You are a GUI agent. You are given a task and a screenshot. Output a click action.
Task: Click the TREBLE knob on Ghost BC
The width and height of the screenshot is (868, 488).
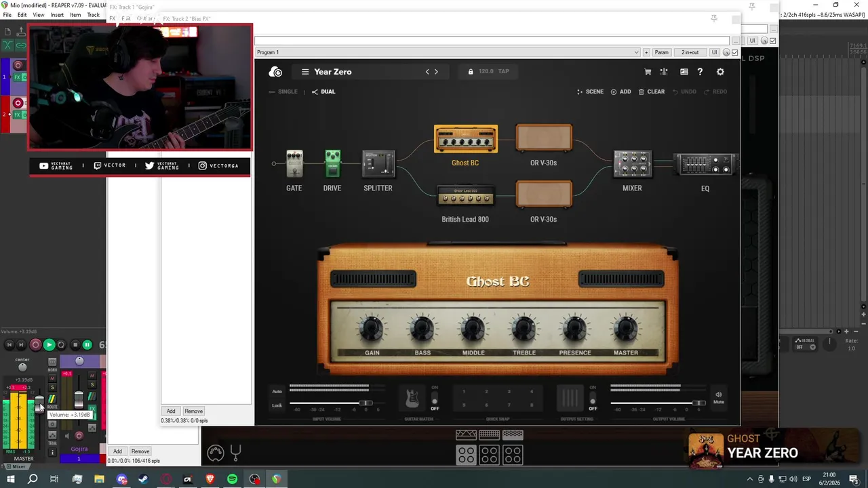(x=524, y=329)
